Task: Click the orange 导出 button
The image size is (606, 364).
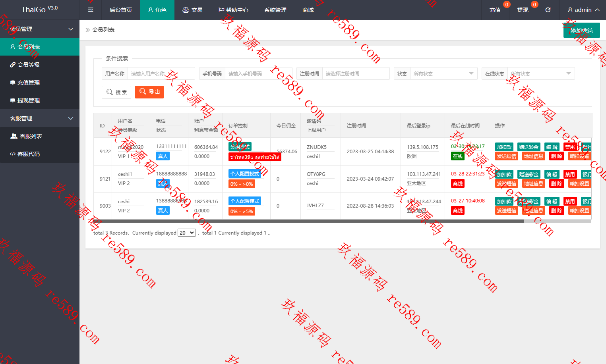Action: pyautogui.click(x=149, y=92)
